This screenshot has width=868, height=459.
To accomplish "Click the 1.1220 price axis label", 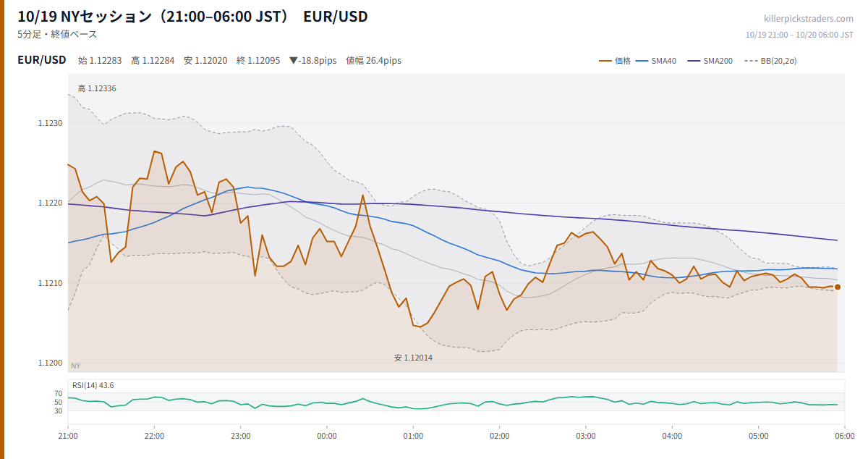I will (51, 203).
